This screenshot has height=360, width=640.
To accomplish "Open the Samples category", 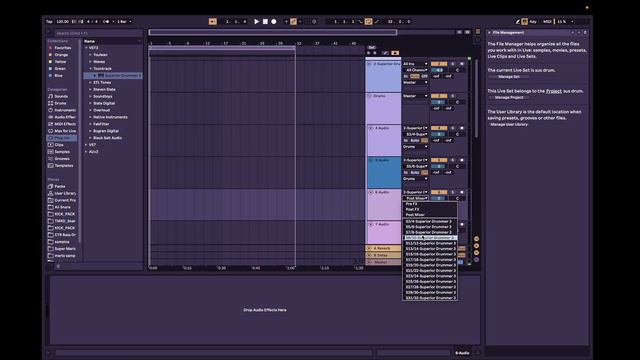I will 61,152.
